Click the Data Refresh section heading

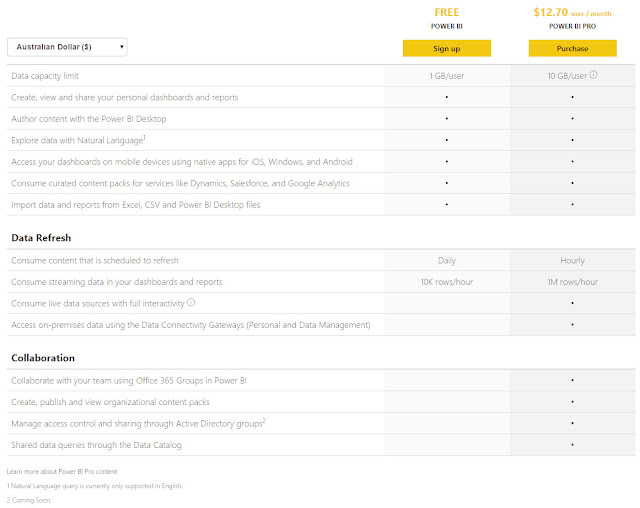click(41, 237)
